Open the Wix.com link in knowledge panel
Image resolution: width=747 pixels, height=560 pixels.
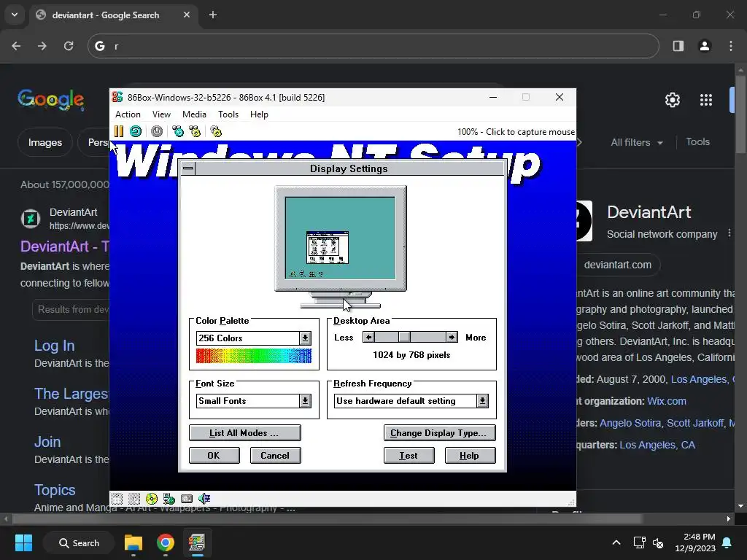pos(667,401)
